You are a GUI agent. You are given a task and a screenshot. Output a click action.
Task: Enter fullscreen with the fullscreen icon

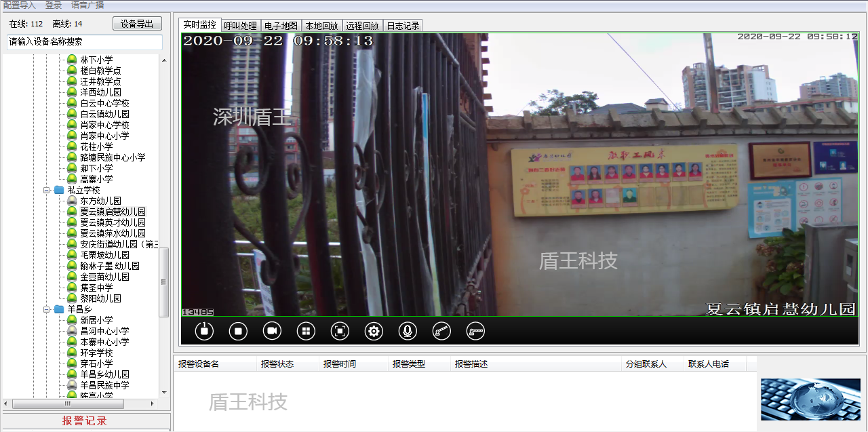tap(340, 331)
